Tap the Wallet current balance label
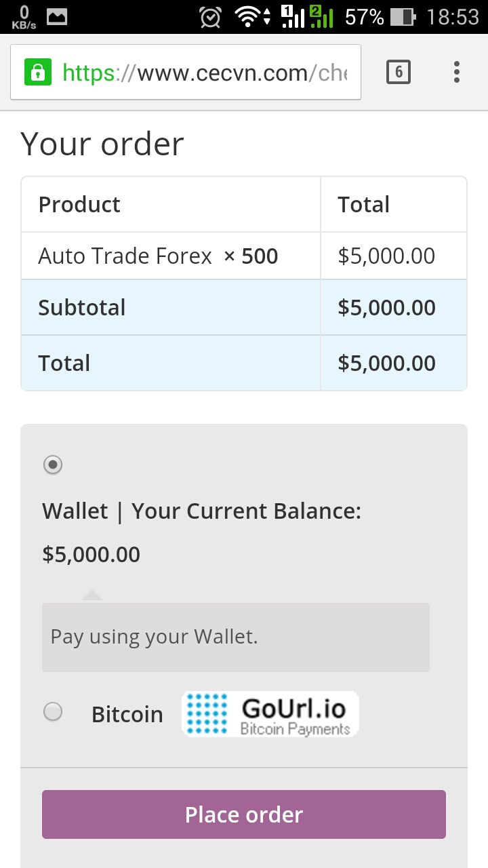 tap(201, 511)
